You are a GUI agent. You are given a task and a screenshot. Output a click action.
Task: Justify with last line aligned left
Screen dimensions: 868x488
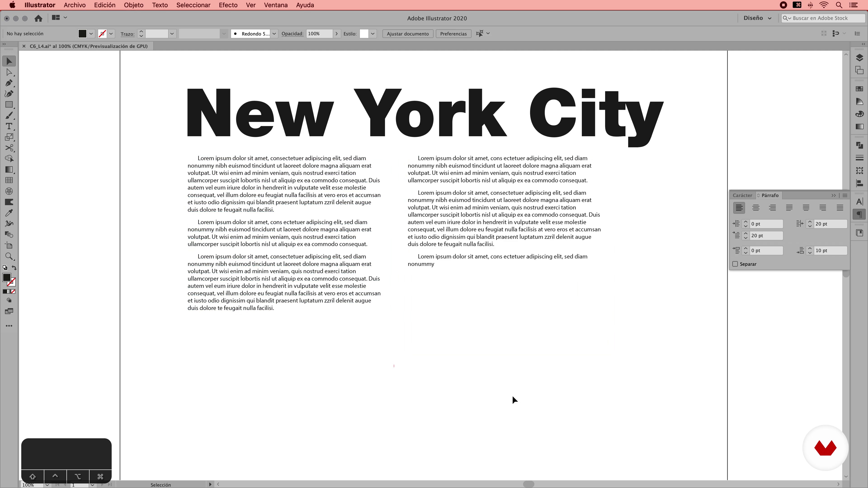(x=789, y=208)
